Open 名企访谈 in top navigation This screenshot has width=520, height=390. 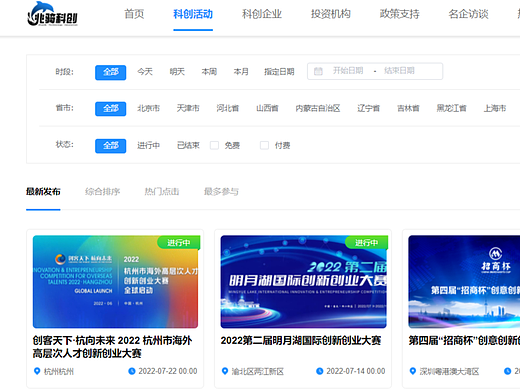468,14
